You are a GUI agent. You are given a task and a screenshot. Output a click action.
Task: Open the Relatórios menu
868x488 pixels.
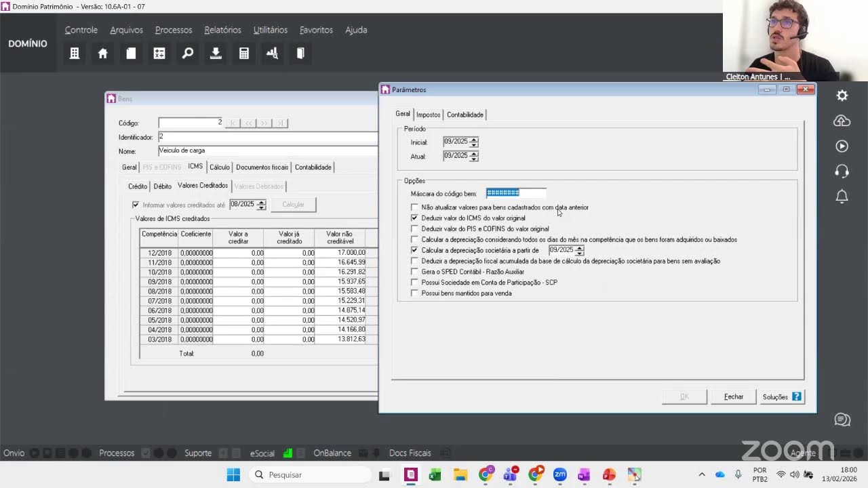222,30
